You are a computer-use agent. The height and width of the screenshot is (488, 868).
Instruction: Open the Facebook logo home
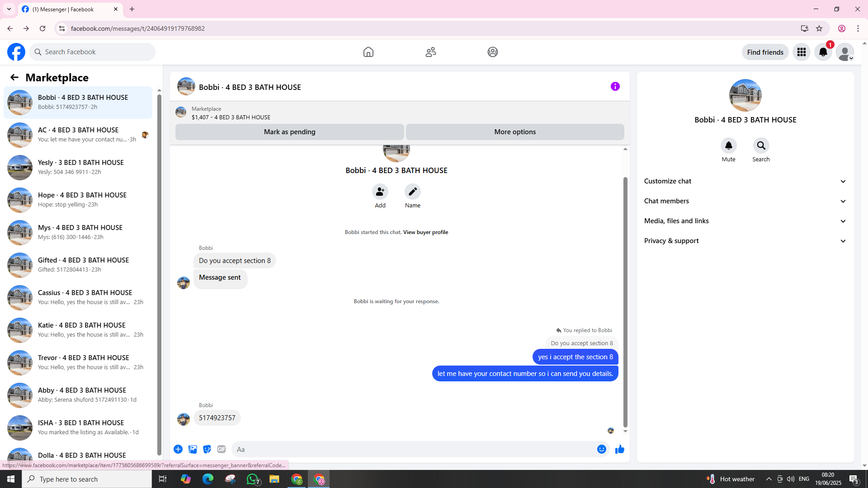tap(16, 52)
